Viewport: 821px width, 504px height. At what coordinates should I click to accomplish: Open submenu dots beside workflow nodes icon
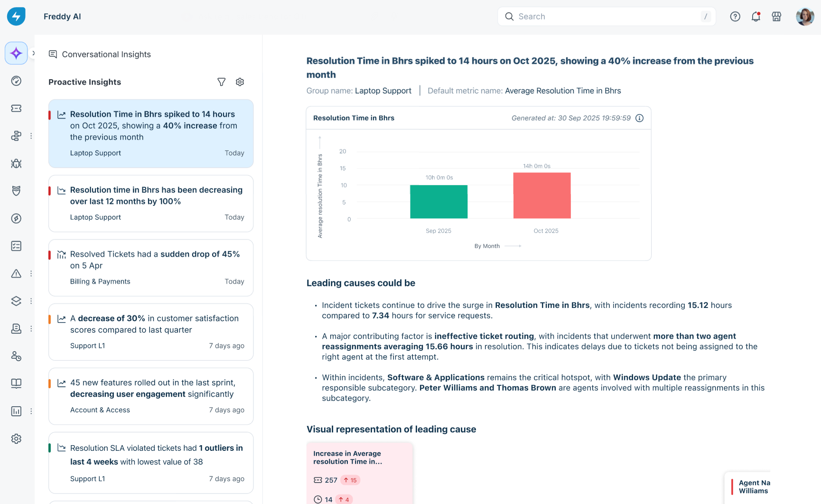coord(31,136)
